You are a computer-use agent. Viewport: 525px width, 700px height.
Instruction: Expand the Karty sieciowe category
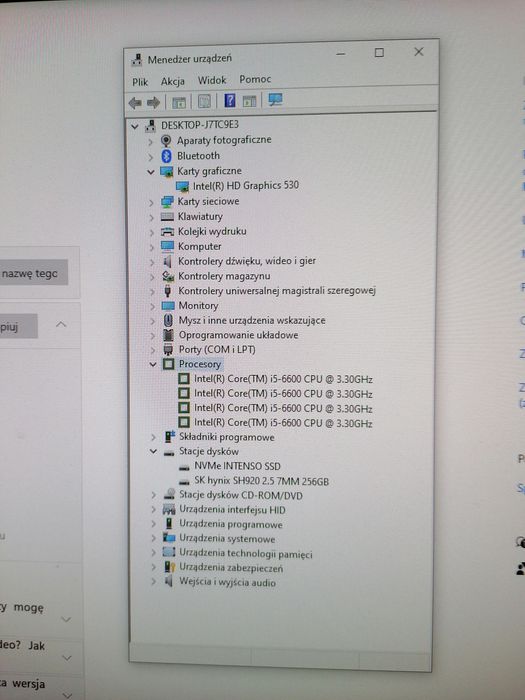[151, 203]
